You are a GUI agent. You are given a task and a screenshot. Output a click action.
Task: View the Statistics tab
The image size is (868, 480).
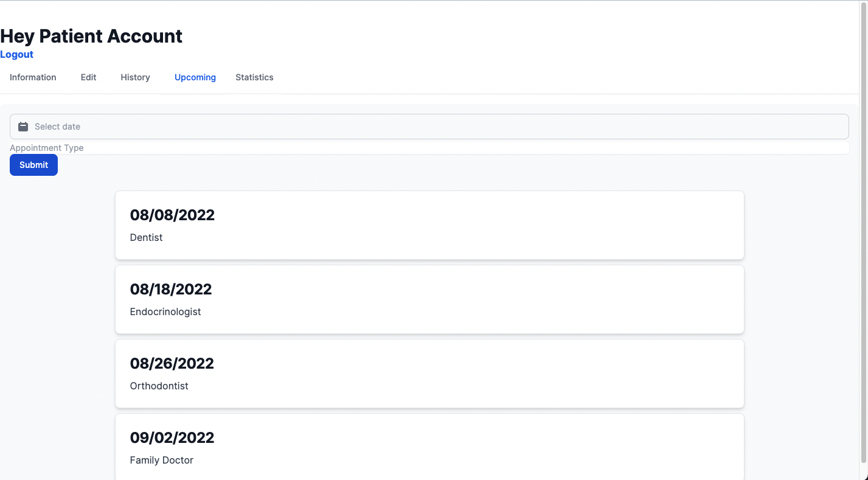254,77
